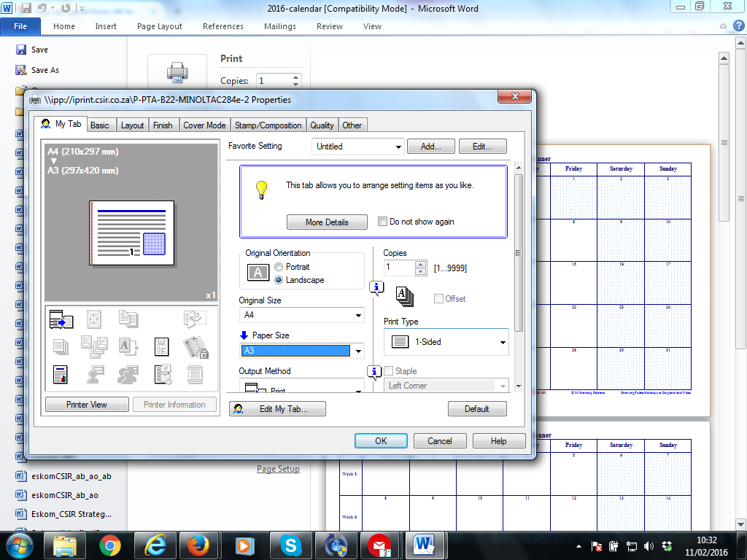Increase Copies in Word Print pane

[x=296, y=77]
